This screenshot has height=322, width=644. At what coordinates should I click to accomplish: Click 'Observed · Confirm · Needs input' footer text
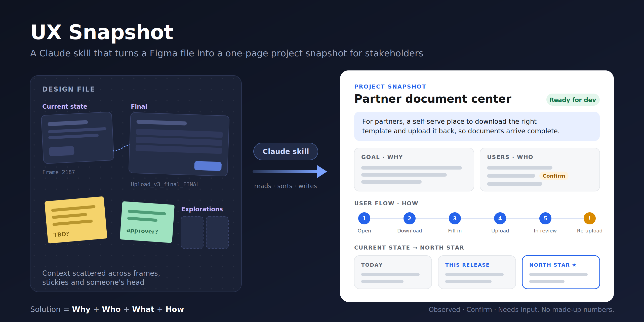(x=521, y=309)
